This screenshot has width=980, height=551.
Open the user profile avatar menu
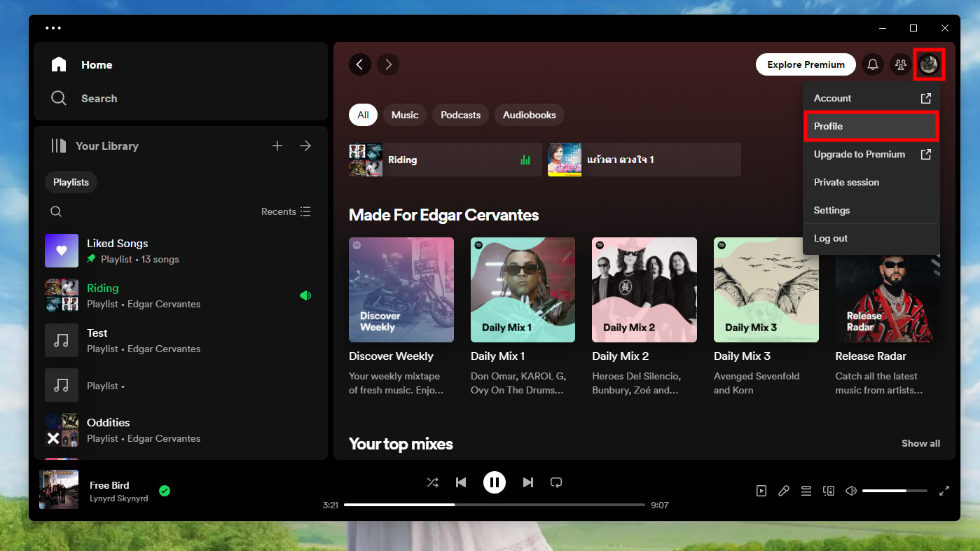coord(929,64)
